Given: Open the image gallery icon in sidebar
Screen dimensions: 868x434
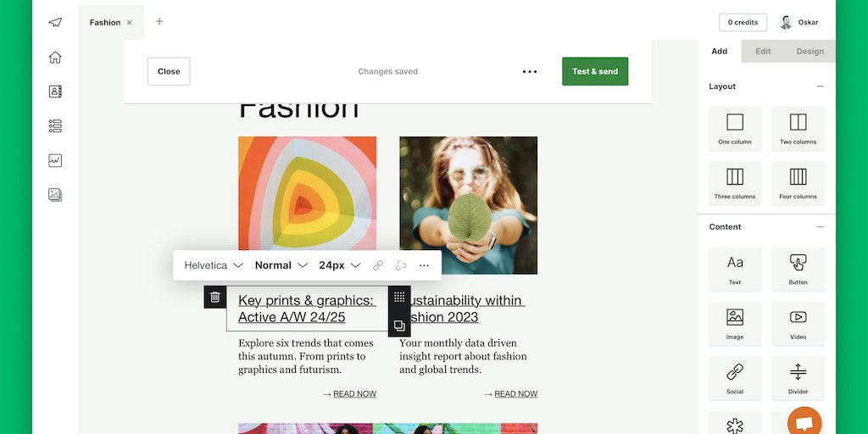Looking at the screenshot, I should click(55, 195).
